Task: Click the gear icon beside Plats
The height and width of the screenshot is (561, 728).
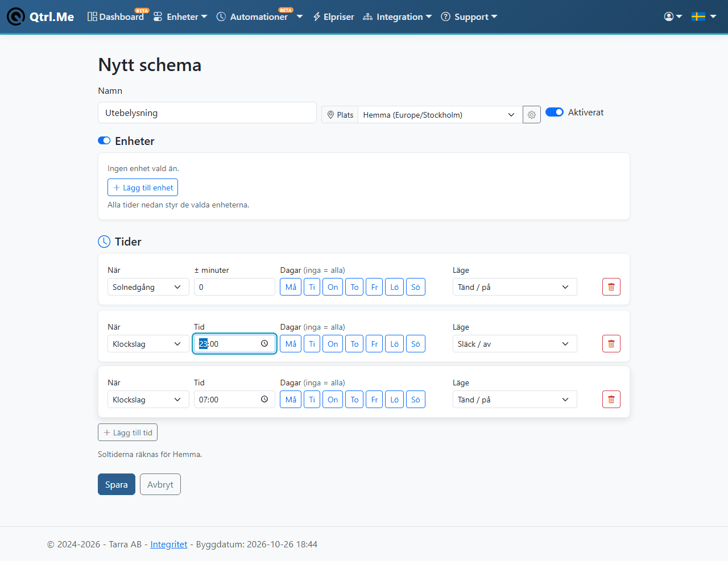Action: click(532, 115)
